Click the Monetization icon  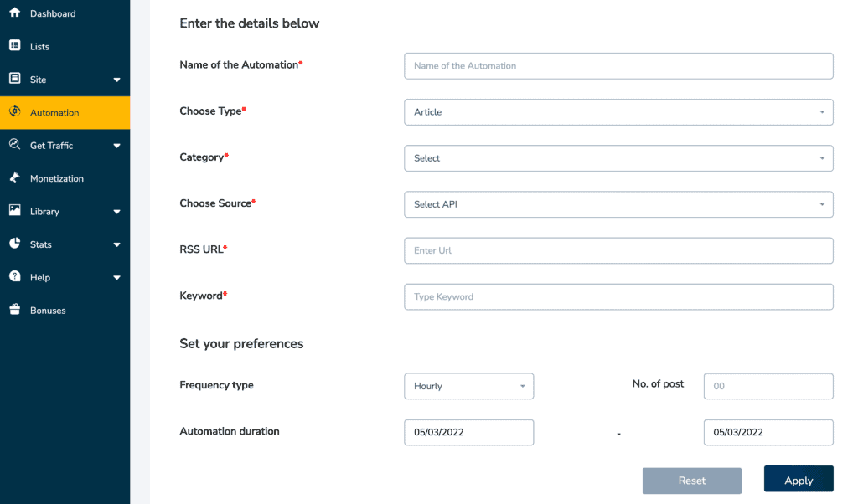pyautogui.click(x=14, y=177)
